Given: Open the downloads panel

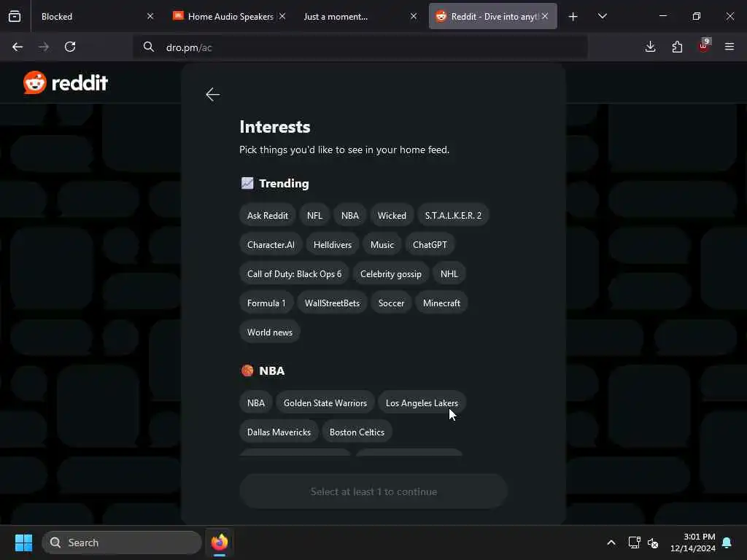Looking at the screenshot, I should click(x=650, y=47).
